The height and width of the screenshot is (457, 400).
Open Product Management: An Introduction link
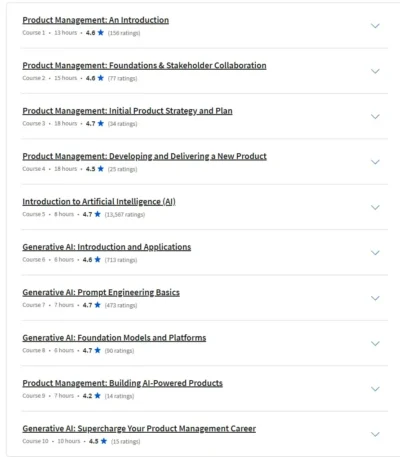pos(96,20)
